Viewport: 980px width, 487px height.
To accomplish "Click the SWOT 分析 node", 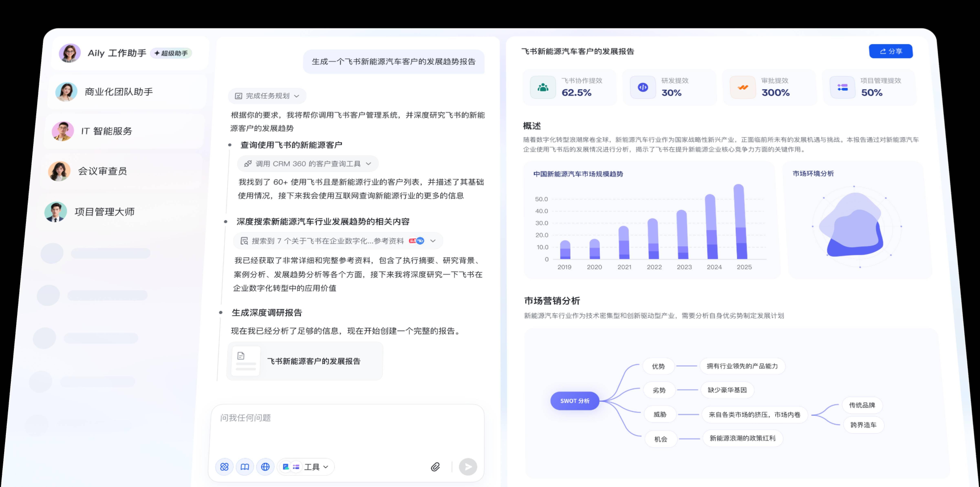I will [x=575, y=401].
